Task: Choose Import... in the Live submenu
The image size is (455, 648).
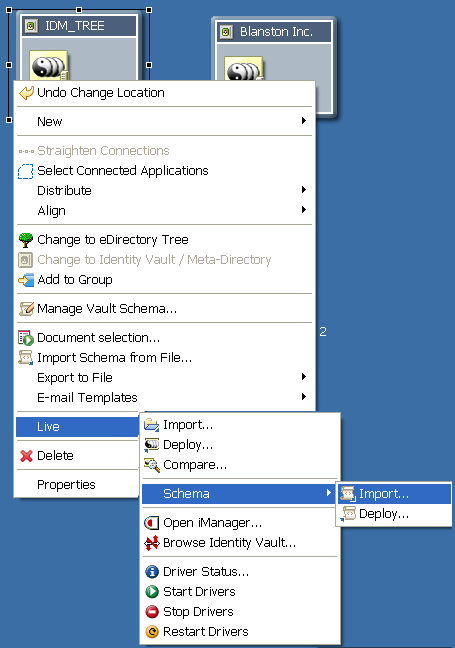Action: pos(240,425)
